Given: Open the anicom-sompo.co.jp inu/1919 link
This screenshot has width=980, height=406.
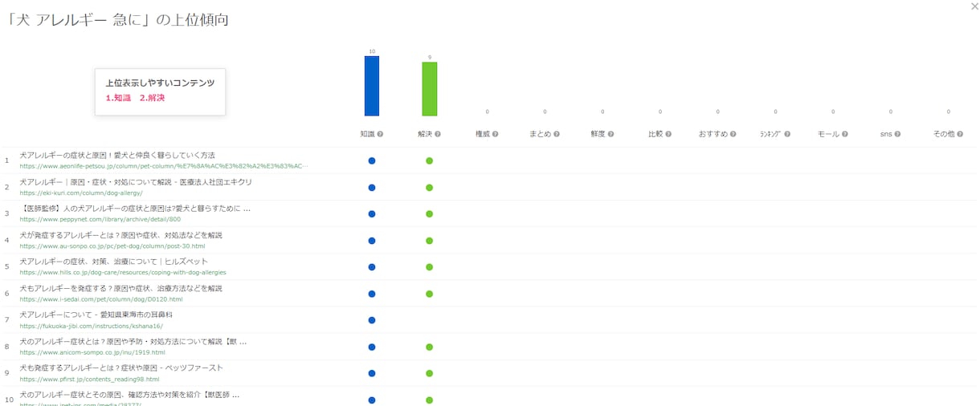Looking at the screenshot, I should tap(92, 352).
